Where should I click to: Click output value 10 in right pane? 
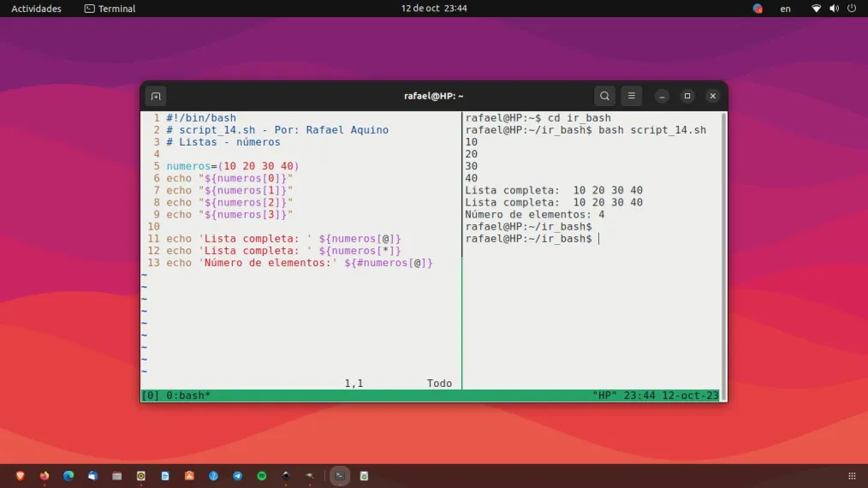[471, 142]
